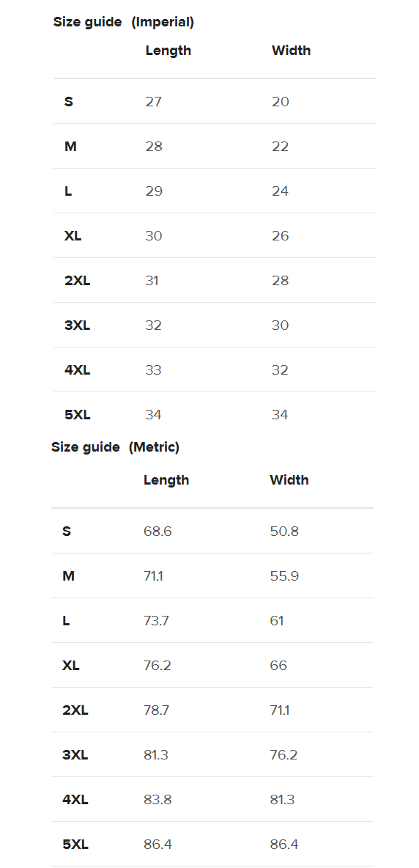Viewport: 419px width, 868px height.
Task: Click the Imperial XL row label
Action: (x=73, y=236)
